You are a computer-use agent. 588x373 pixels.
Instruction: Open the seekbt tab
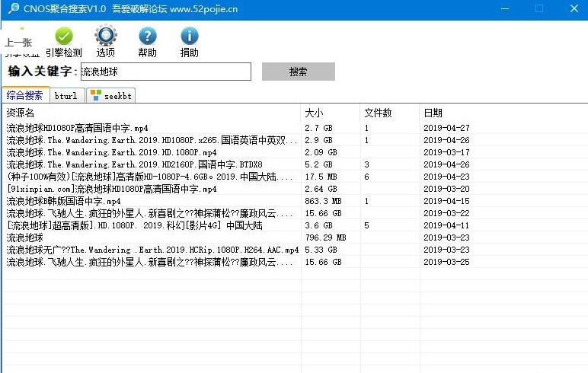click(111, 96)
